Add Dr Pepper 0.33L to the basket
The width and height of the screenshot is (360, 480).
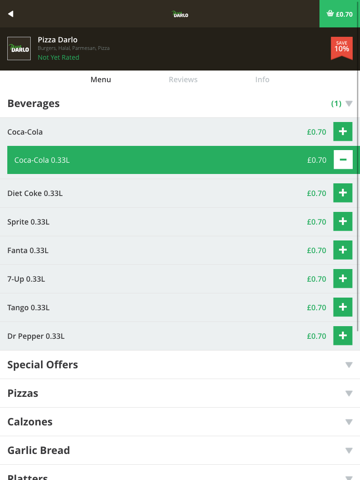(343, 336)
